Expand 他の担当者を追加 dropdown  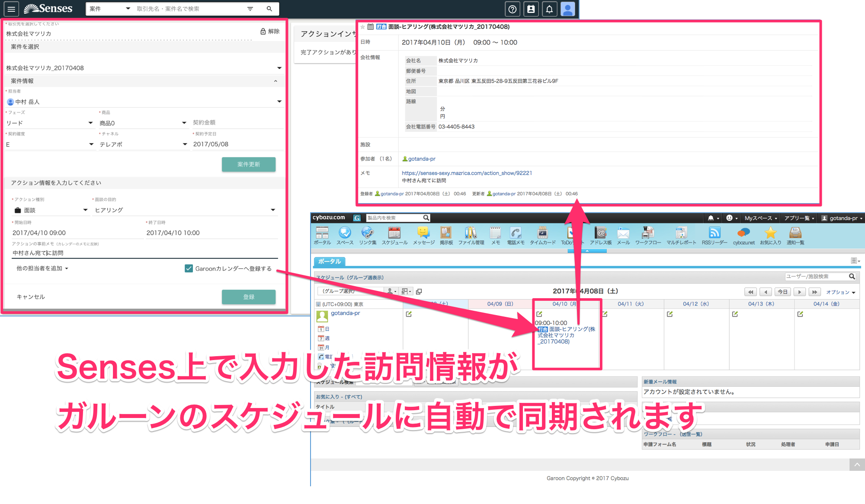point(42,268)
